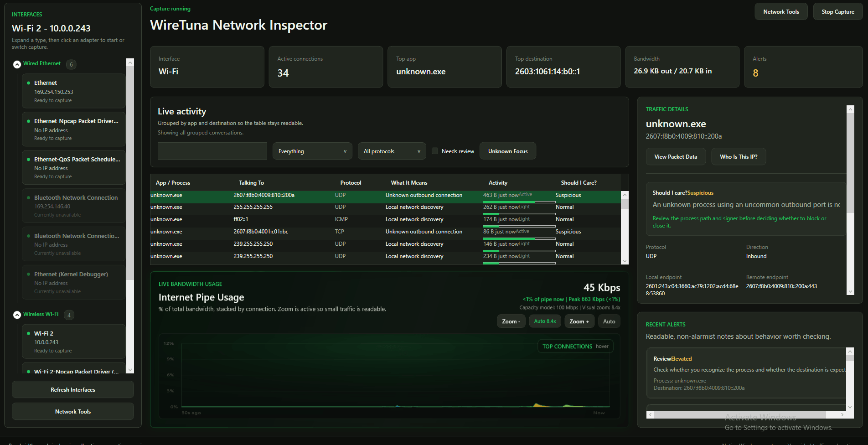Click into the live activity search field
868x445 pixels.
click(212, 151)
